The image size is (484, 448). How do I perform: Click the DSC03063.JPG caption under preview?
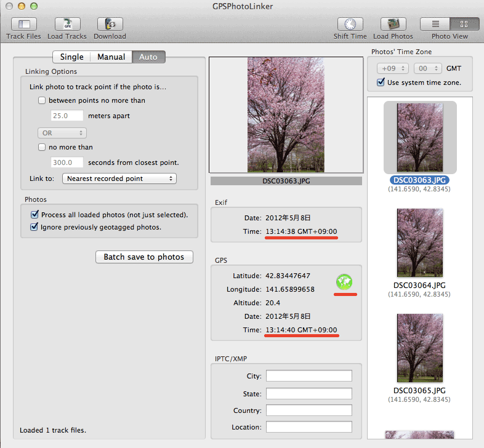point(286,181)
